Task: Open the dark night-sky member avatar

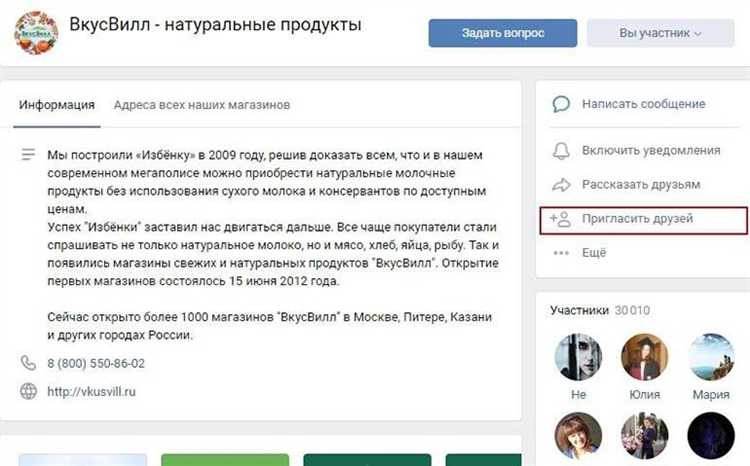Action: tap(711, 436)
